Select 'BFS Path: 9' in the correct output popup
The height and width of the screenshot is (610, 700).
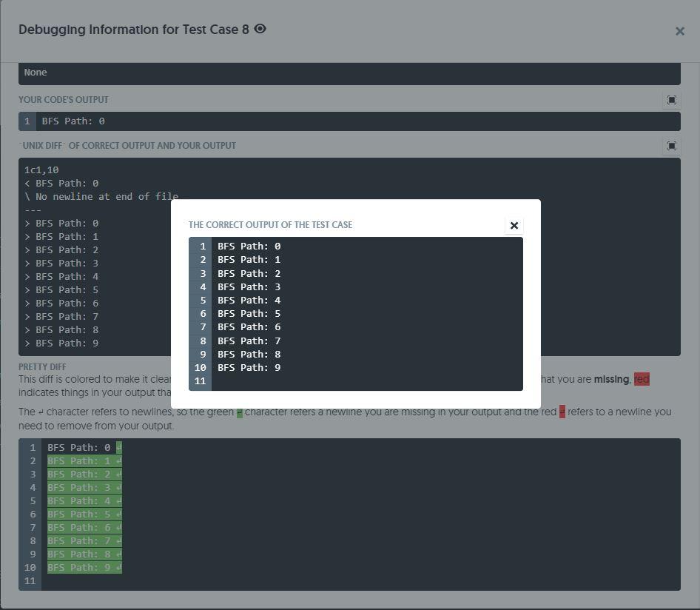249,368
